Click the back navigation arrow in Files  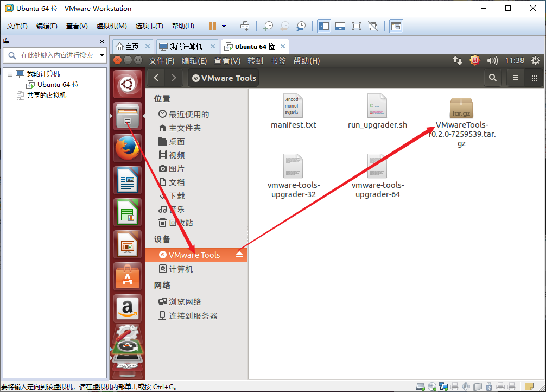tap(155, 78)
